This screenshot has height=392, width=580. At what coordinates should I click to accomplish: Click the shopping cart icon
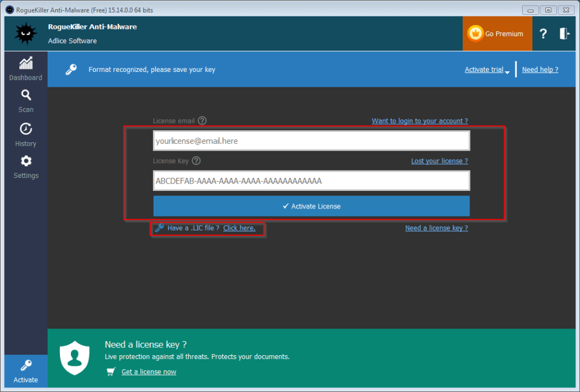111,372
